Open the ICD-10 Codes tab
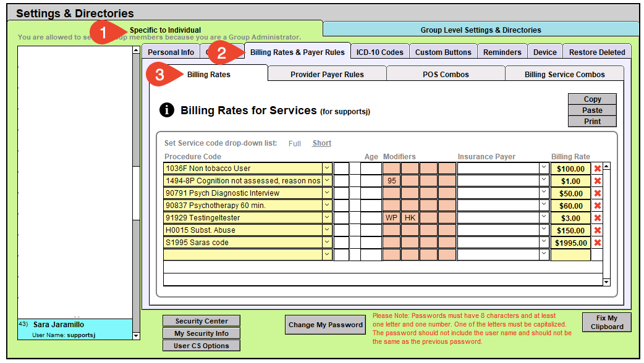 (379, 52)
